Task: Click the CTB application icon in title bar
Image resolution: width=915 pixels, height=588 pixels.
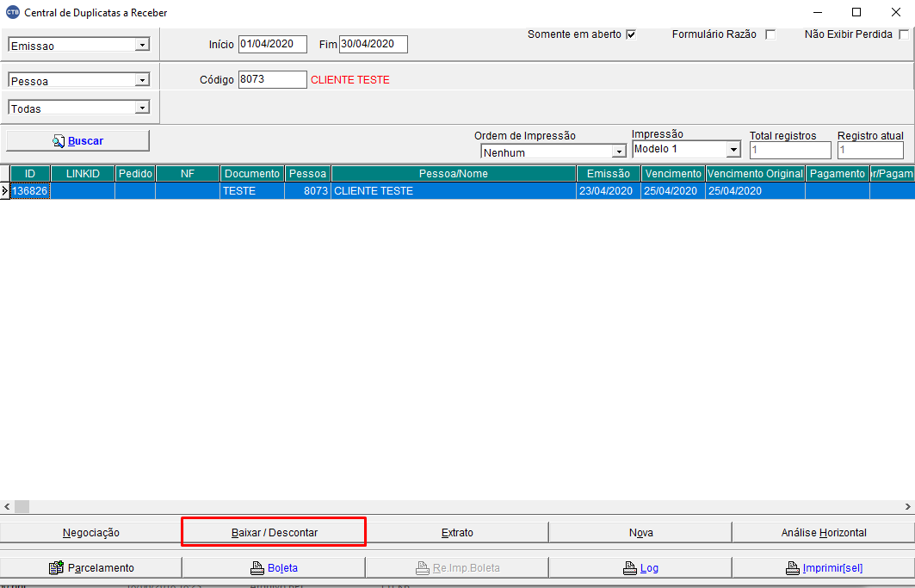Action: tap(12, 13)
